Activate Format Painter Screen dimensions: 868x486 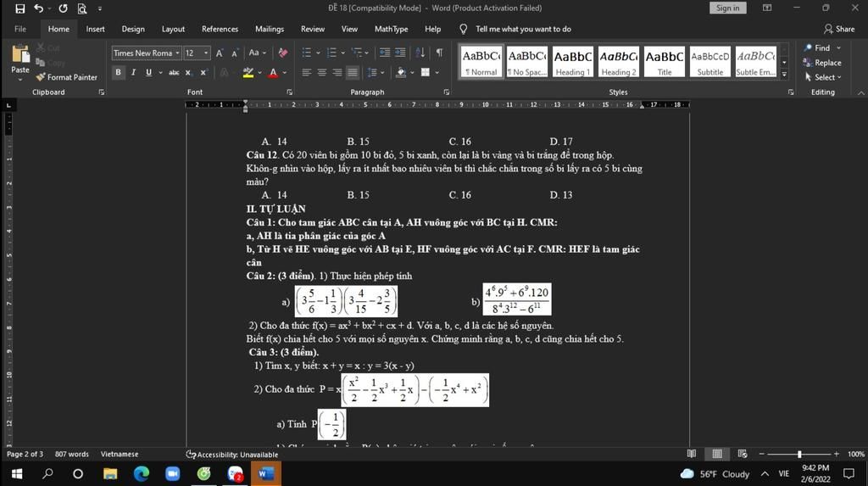point(66,77)
